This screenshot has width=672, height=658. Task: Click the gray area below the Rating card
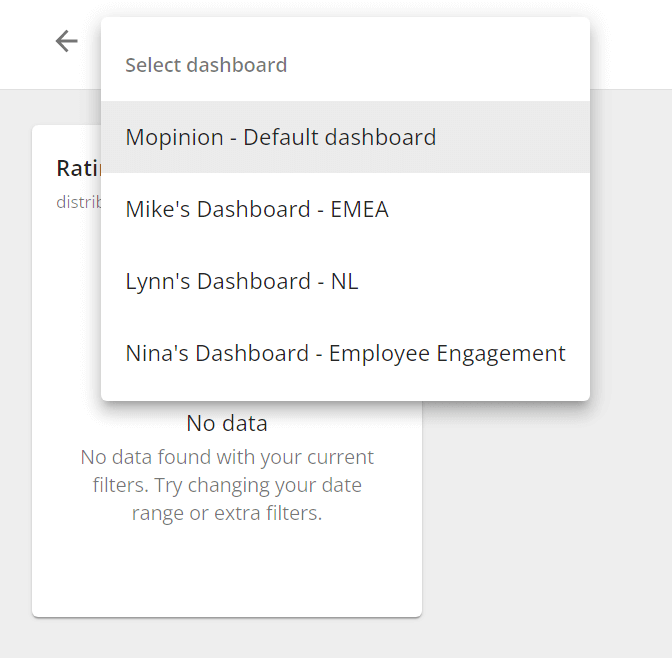click(227, 638)
